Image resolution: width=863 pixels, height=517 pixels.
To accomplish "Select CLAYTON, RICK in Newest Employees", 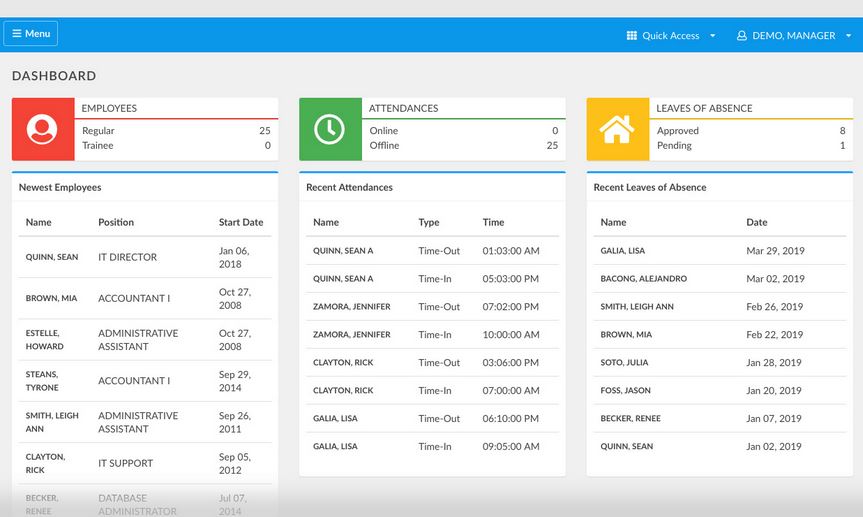I will click(x=45, y=464).
